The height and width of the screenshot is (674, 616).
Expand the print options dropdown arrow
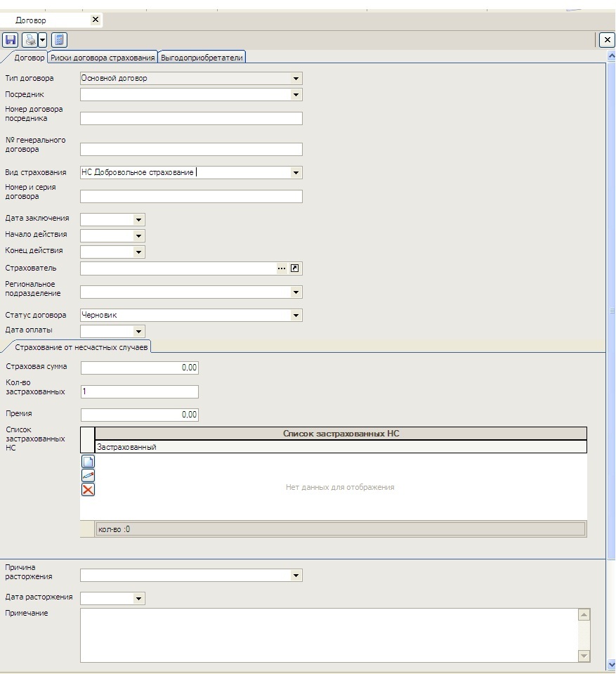click(x=42, y=40)
